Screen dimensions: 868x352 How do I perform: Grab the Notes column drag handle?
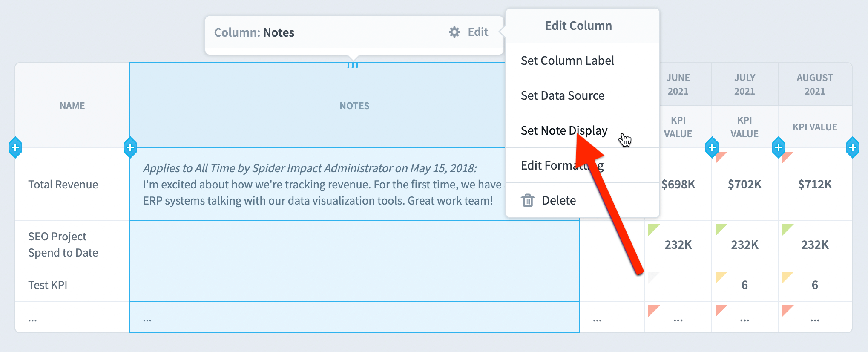click(x=353, y=66)
